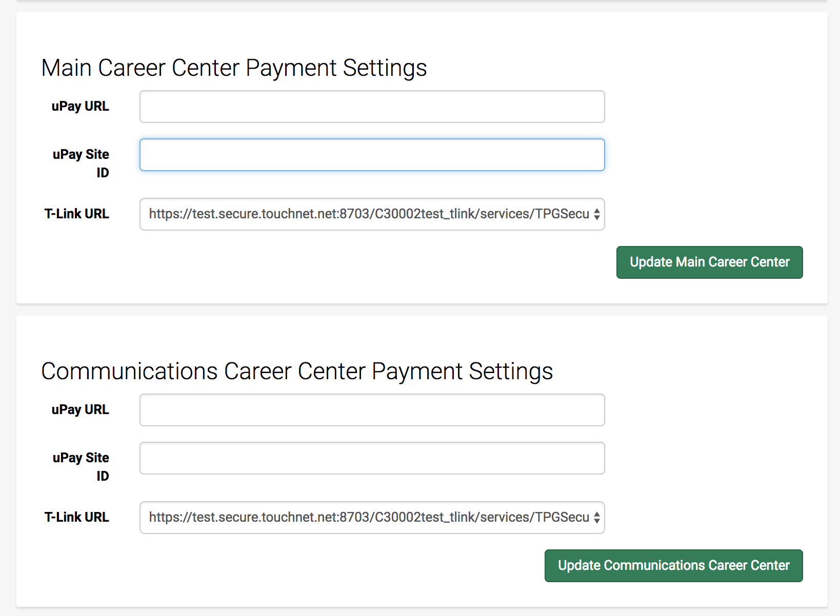Click the Communications uPay Site ID label
Image resolution: width=840 pixels, height=616 pixels.
coord(81,466)
